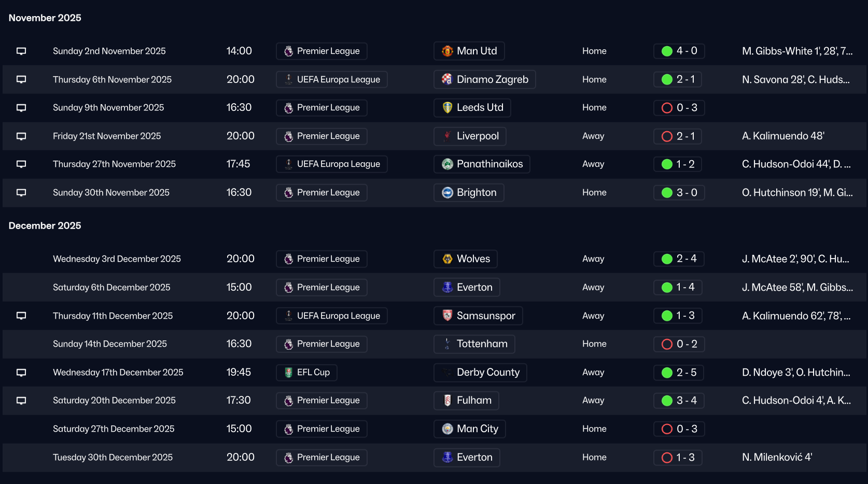868x484 pixels.
Task: Click the scorer N. Milenković 4'
Action: 777,458
